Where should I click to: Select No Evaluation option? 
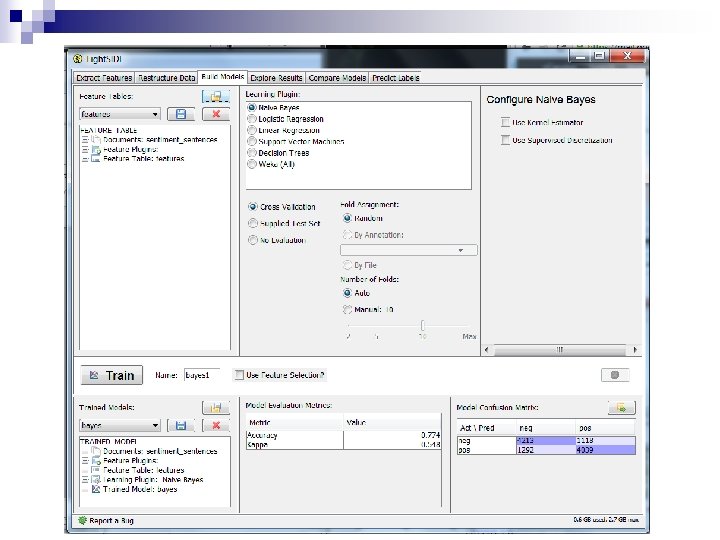coord(253,240)
